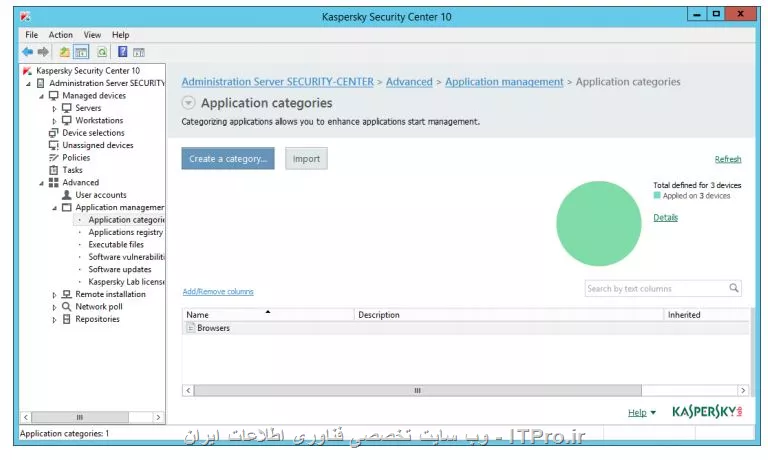The height and width of the screenshot is (460, 768).
Task: Open the Help dropdown arrow at bottom
Action: 653,413
